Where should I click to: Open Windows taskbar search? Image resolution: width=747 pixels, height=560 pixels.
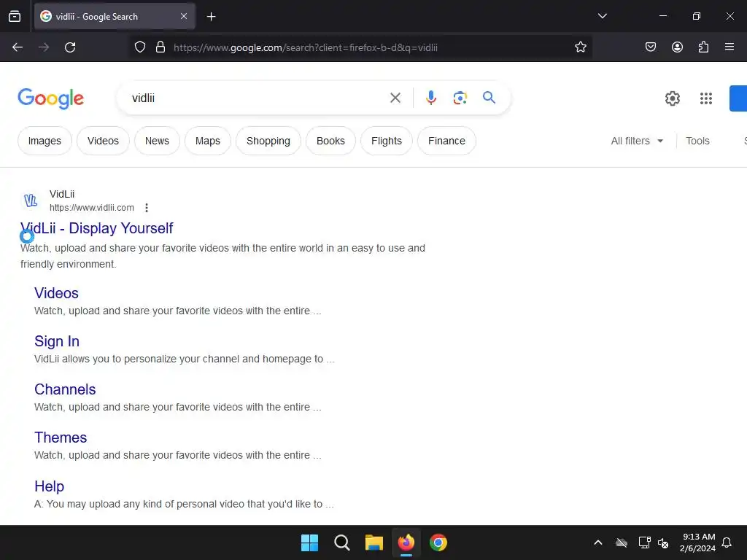(341, 542)
